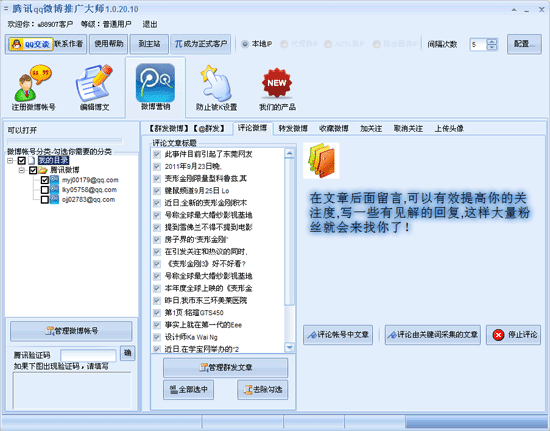550x431 pixels.
Task: Click the myj00179@qq.com account icon
Action: click(x=54, y=180)
